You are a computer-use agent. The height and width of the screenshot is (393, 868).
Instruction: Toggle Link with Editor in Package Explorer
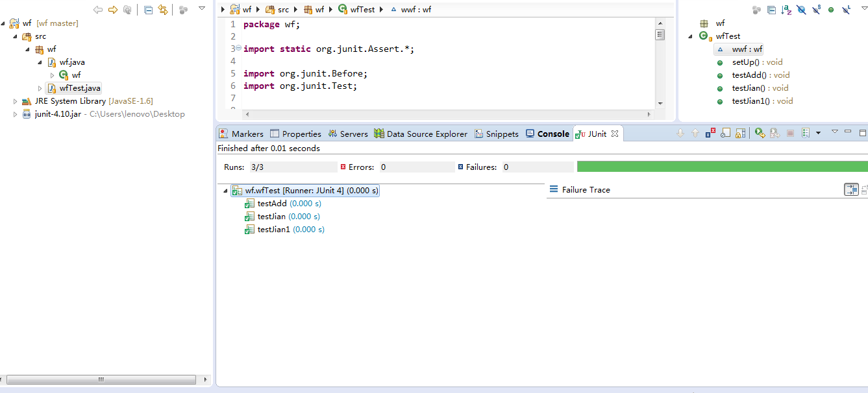pos(162,10)
